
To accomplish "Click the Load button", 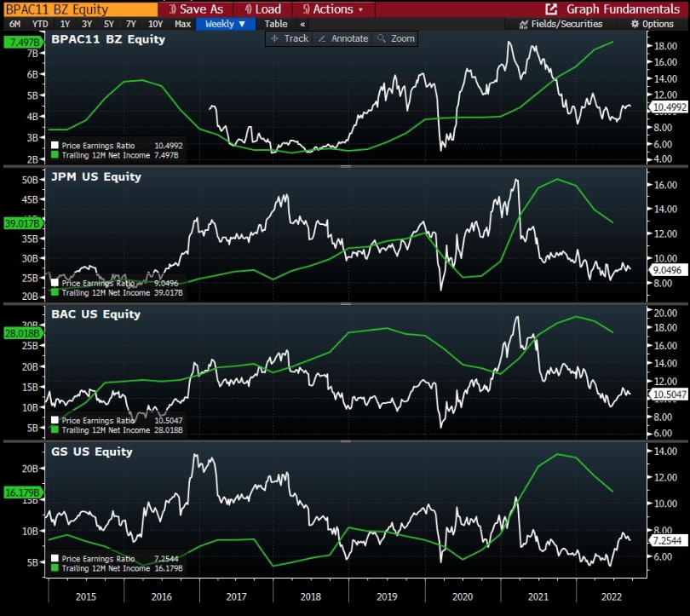I will (262, 9).
